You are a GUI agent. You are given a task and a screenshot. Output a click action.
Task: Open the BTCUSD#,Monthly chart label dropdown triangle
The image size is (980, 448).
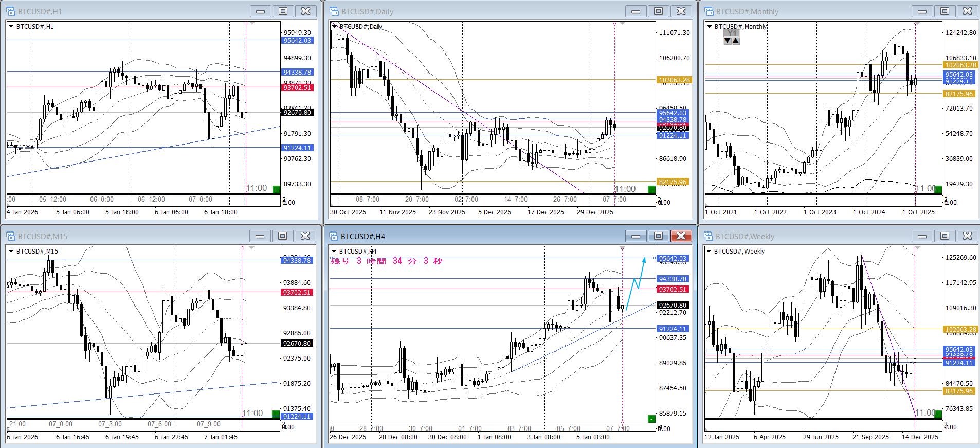[x=709, y=27]
